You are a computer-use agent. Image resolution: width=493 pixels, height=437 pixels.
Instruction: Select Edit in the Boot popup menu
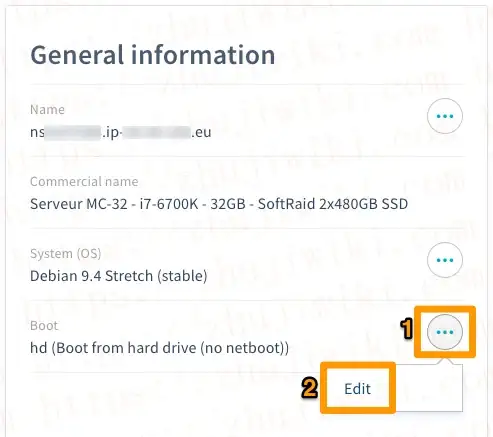coord(357,389)
